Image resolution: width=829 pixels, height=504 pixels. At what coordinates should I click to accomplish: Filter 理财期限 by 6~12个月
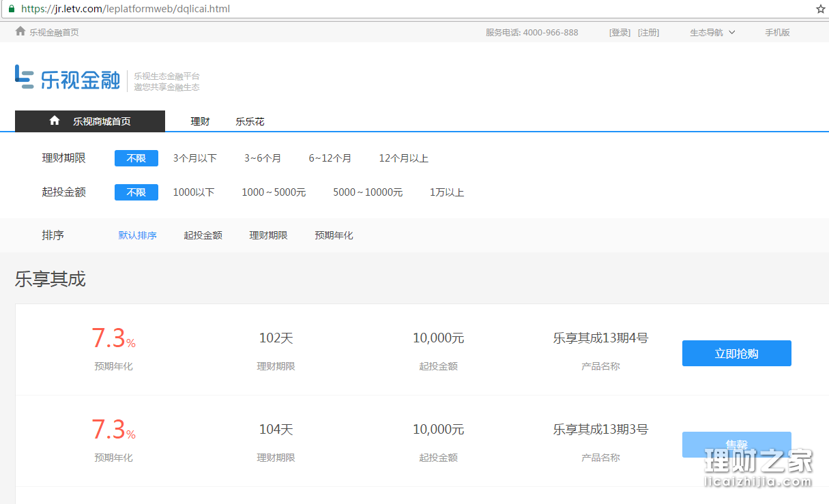(x=330, y=158)
